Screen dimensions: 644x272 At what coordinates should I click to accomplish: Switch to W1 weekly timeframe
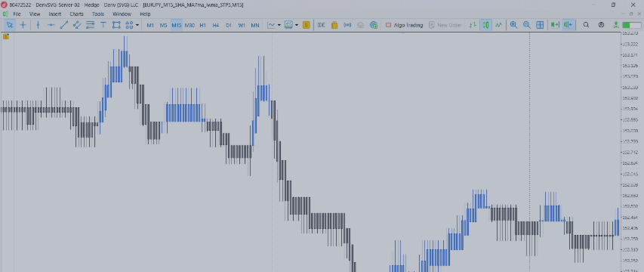tap(242, 25)
